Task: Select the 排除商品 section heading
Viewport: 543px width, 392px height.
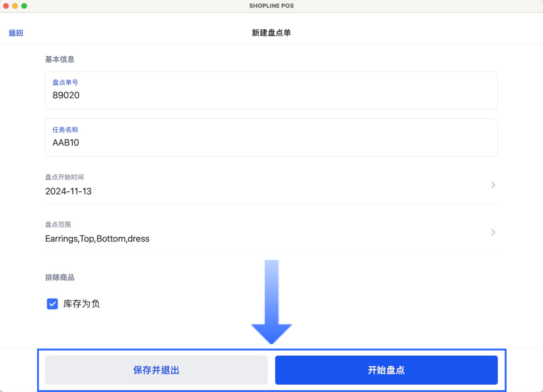Action: click(60, 277)
